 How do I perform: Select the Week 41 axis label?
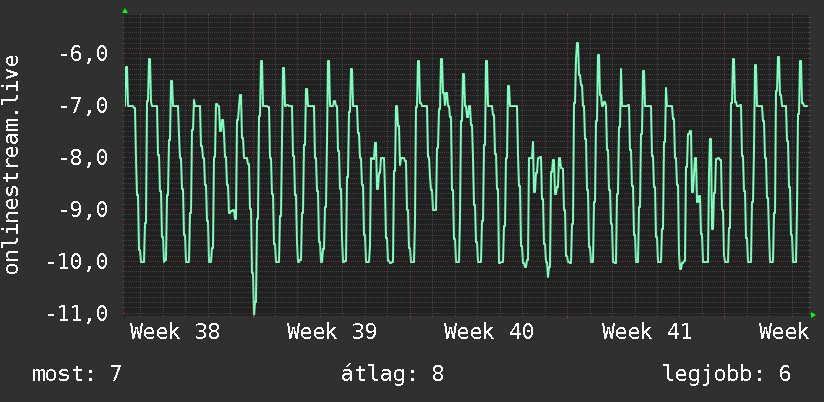(646, 332)
